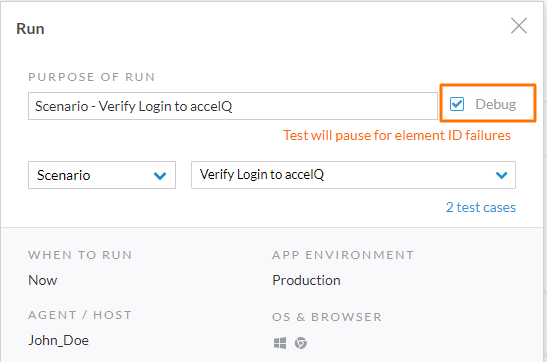Click the Debug label text

496,104
